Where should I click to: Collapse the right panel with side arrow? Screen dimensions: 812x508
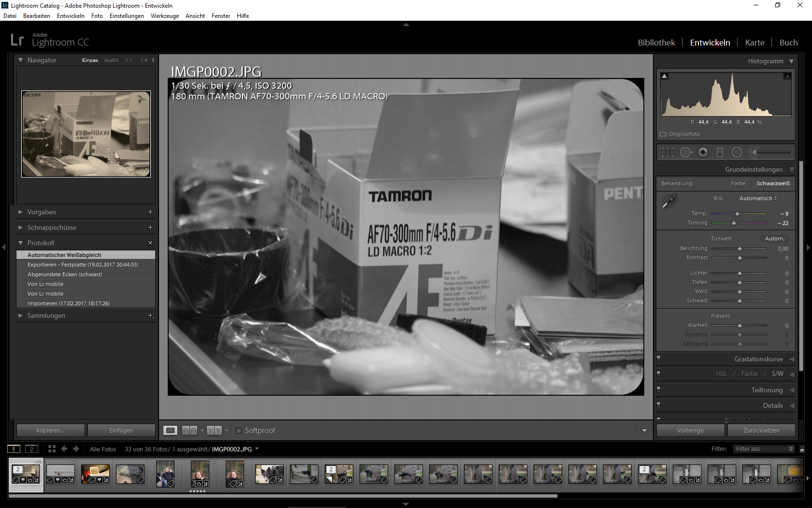click(808, 247)
